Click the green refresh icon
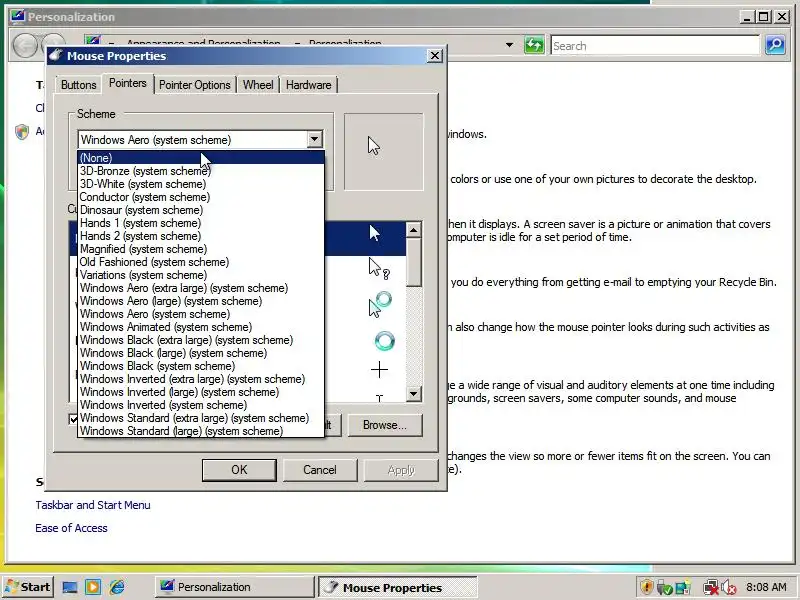This screenshot has width=800, height=600. tap(534, 45)
